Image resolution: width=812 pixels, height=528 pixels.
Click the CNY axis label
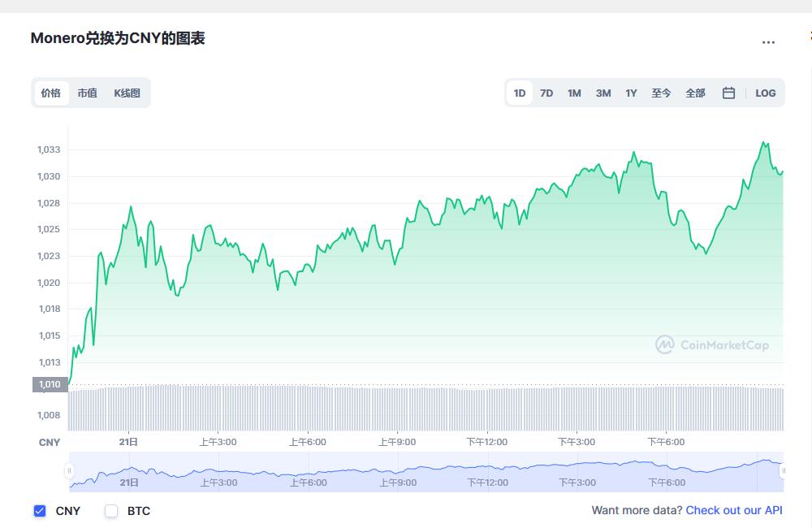point(50,442)
